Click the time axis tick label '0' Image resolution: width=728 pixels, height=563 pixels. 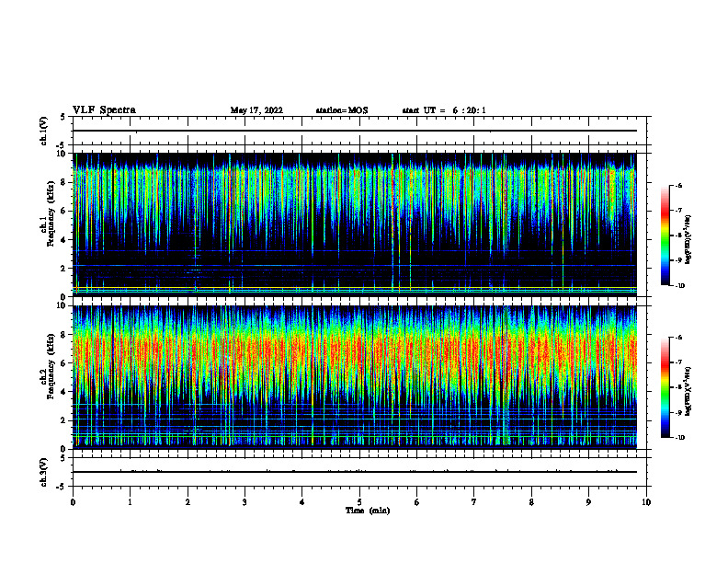pyautogui.click(x=73, y=502)
